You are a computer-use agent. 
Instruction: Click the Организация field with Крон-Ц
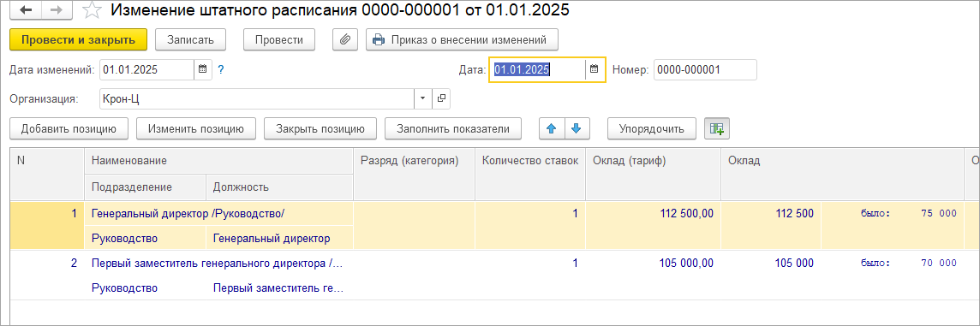point(256,98)
